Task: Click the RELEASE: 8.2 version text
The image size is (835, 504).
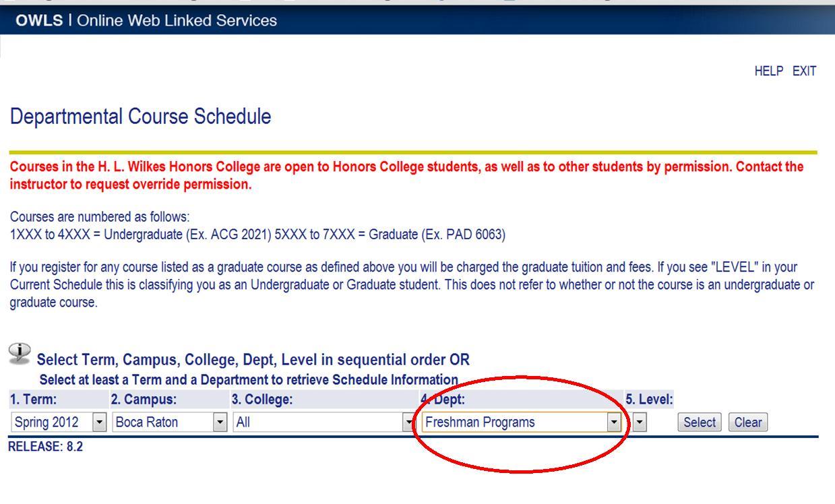Action: click(x=45, y=447)
